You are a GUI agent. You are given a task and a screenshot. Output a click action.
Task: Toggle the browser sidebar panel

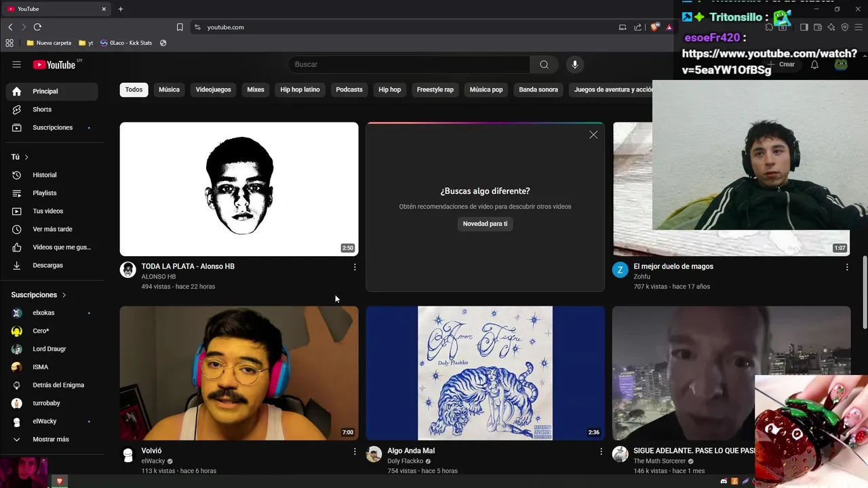click(x=804, y=27)
